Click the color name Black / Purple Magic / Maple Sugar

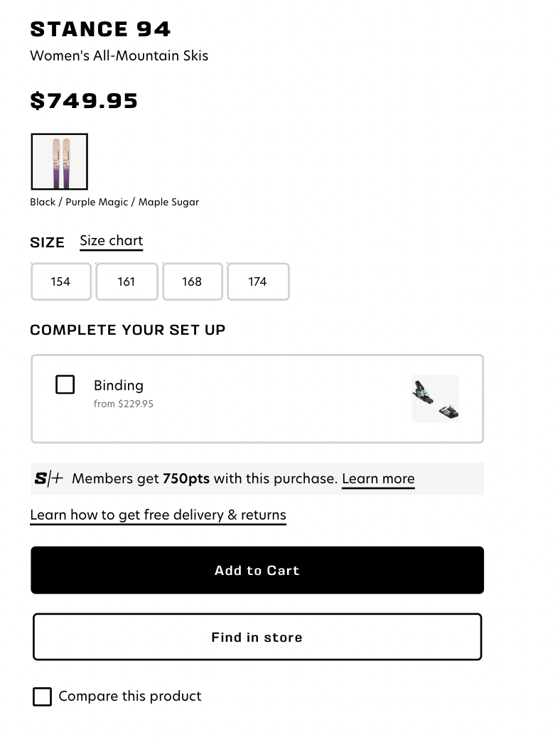[114, 202]
